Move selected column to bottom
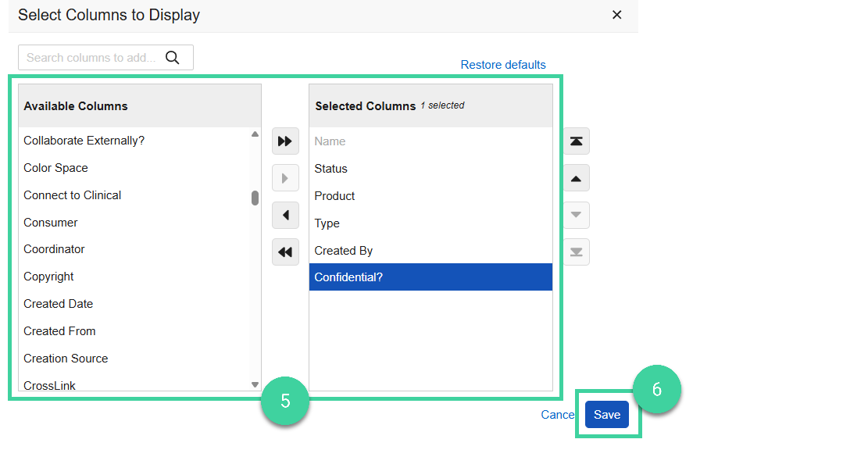 (577, 252)
